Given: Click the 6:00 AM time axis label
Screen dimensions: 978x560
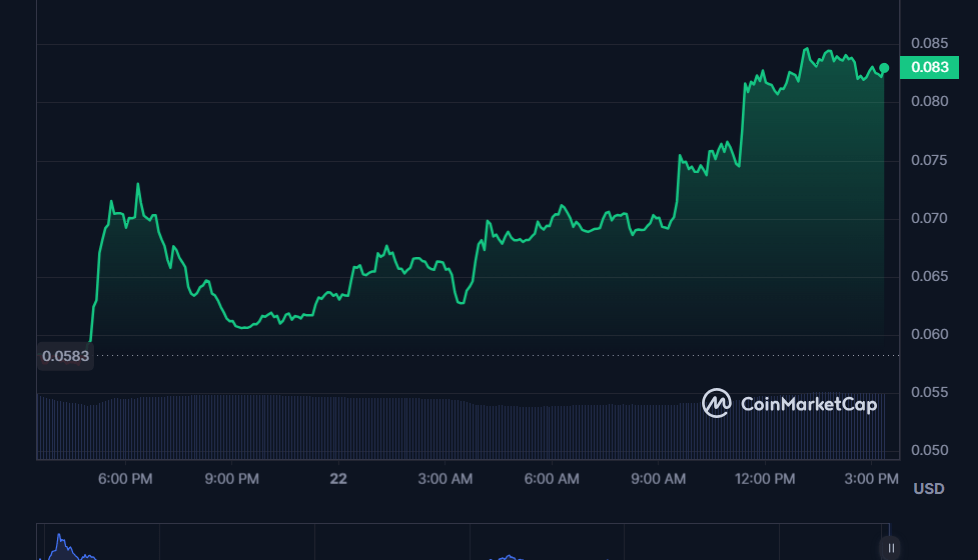Looking at the screenshot, I should coord(552,479).
